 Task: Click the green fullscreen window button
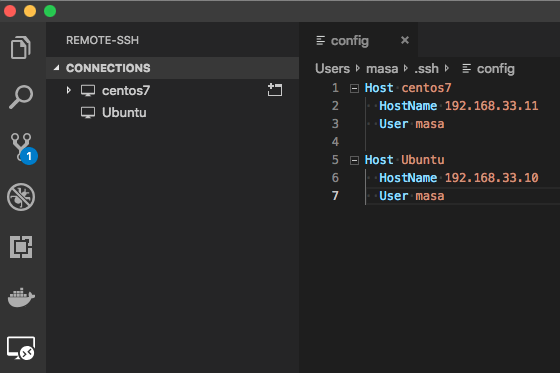[x=50, y=11]
